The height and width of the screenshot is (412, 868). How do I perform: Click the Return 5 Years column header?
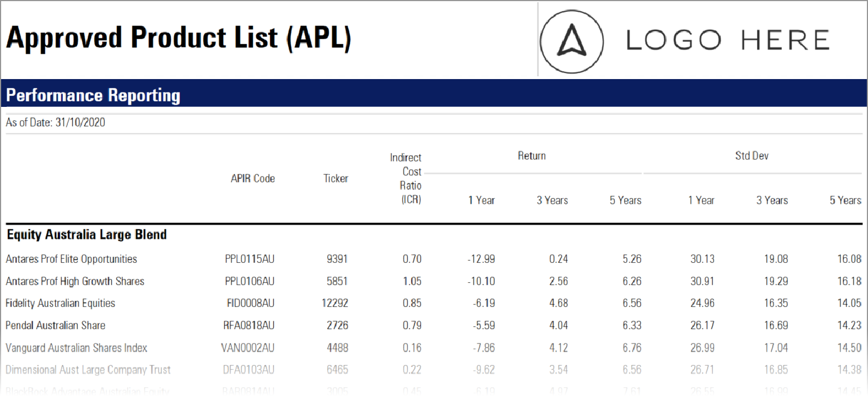point(625,200)
